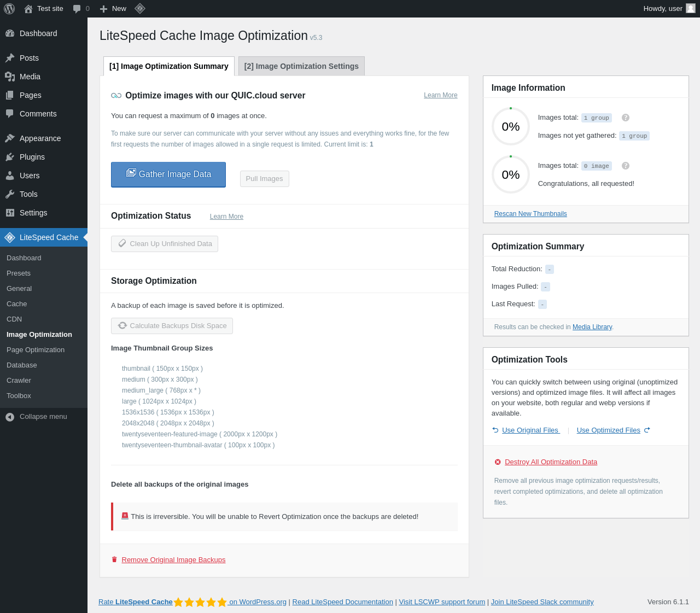Viewport: 700px width, 613px height.
Task: Select Image Optimization in LiteSpeed submenu
Action: [x=39, y=335]
